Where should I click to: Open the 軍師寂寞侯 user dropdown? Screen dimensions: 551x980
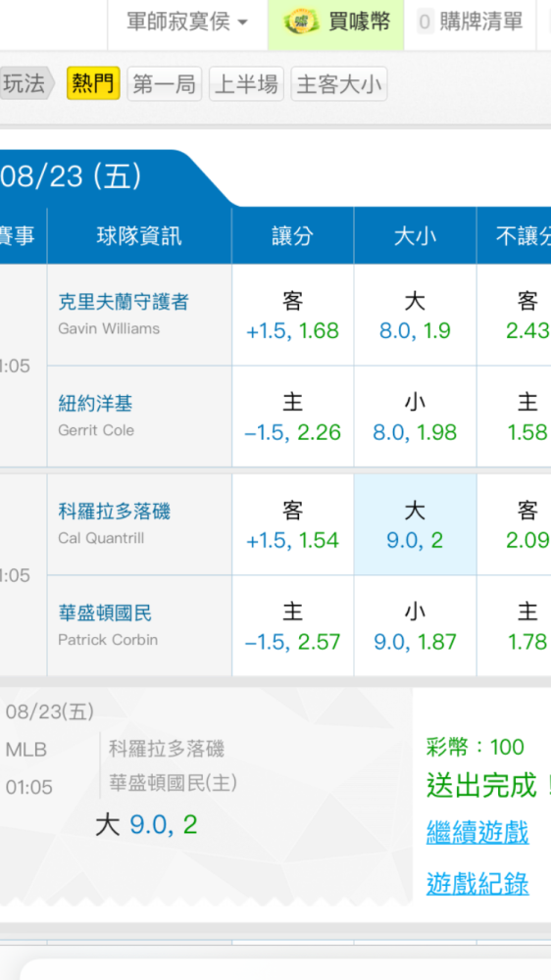(187, 24)
